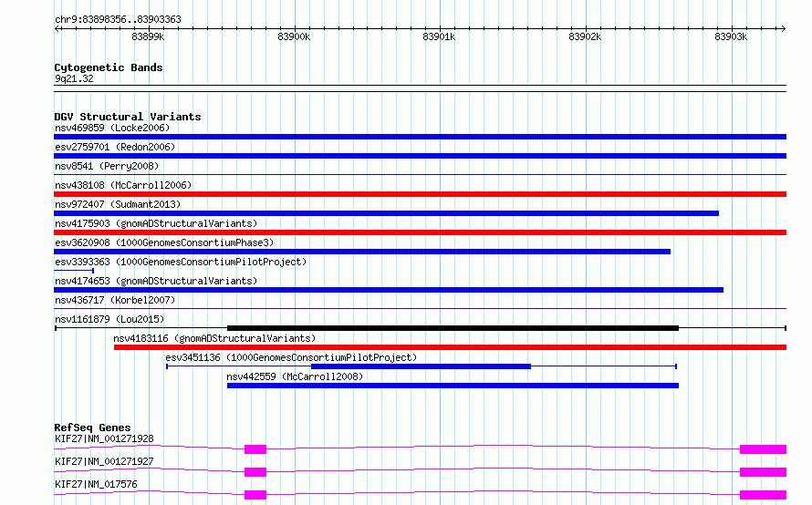Open the nsv8541 (Perry2008) label link
This screenshot has height=505, width=812.
pyautogui.click(x=107, y=166)
